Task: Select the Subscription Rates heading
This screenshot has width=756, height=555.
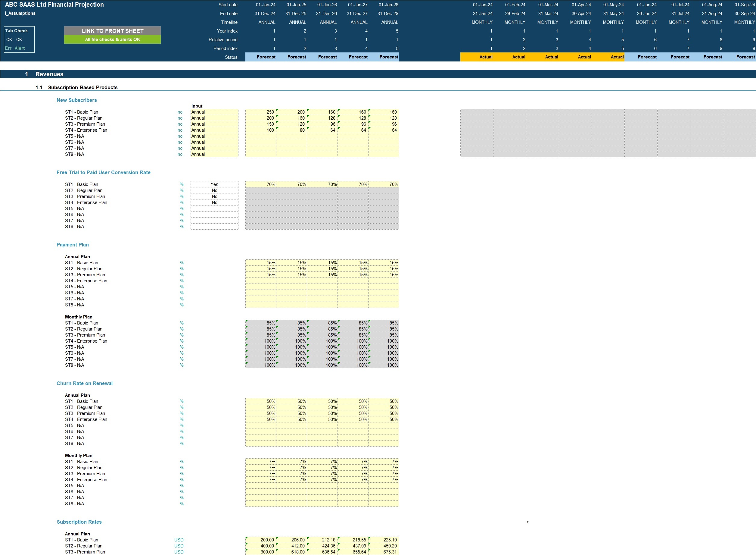Action: (79, 522)
